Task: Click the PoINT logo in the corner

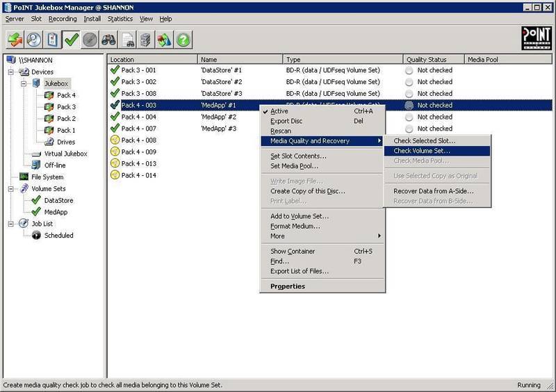Action: coord(537,38)
